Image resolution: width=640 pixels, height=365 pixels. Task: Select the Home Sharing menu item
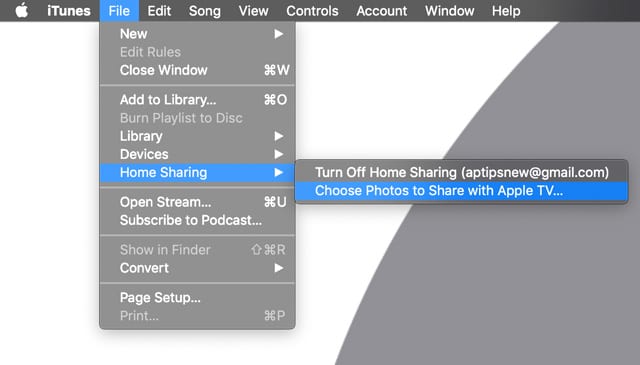(198, 173)
